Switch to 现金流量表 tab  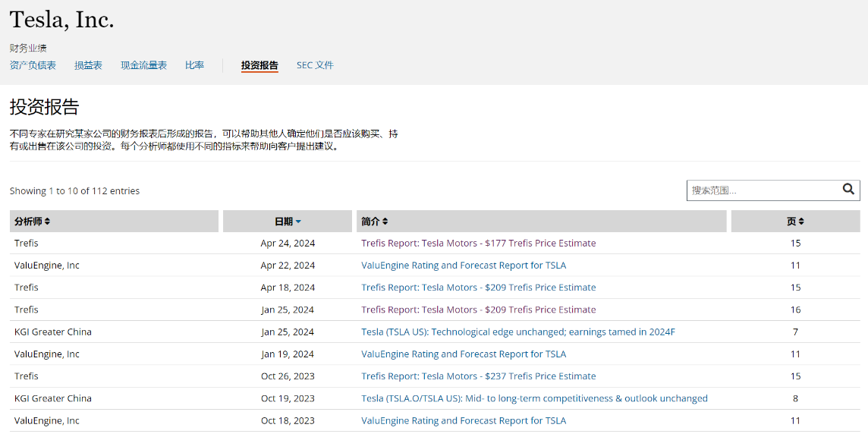tap(144, 65)
